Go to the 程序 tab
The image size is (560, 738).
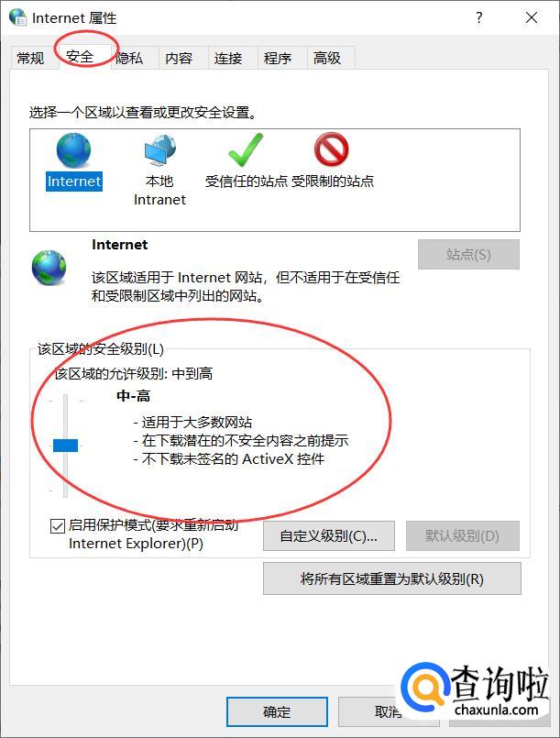point(278,59)
